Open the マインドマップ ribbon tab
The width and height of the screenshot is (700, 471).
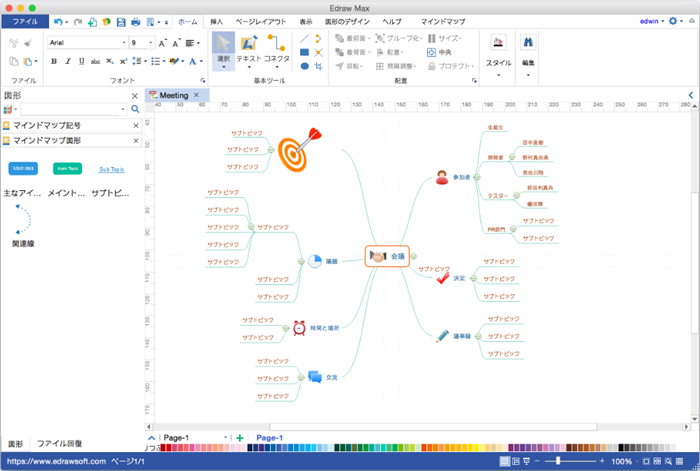click(442, 21)
